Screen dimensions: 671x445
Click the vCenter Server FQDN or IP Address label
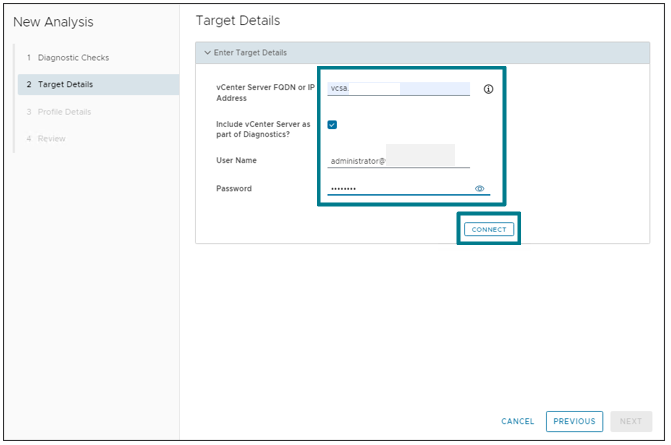(262, 94)
